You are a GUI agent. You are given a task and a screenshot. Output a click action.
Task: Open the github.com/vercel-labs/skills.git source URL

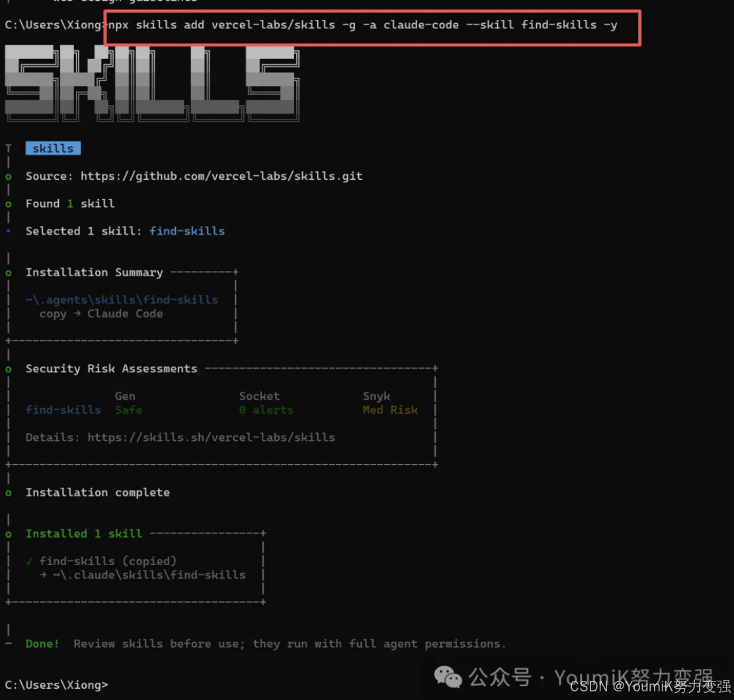pos(222,176)
